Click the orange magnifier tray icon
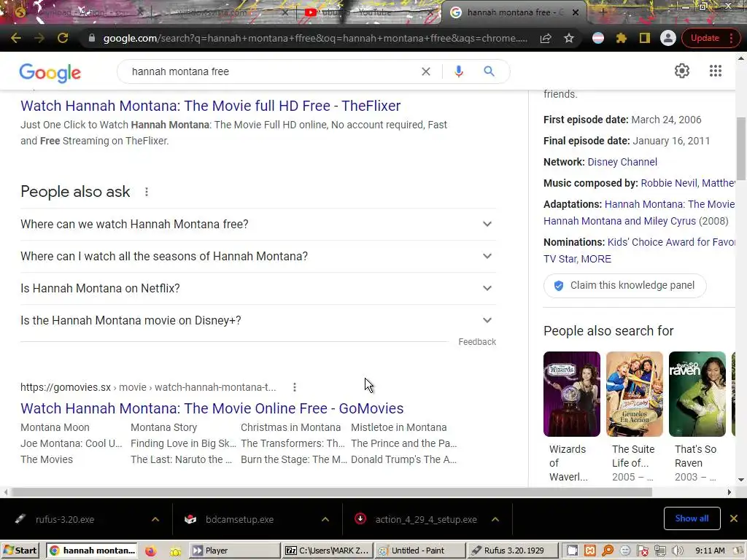 pyautogui.click(x=608, y=551)
